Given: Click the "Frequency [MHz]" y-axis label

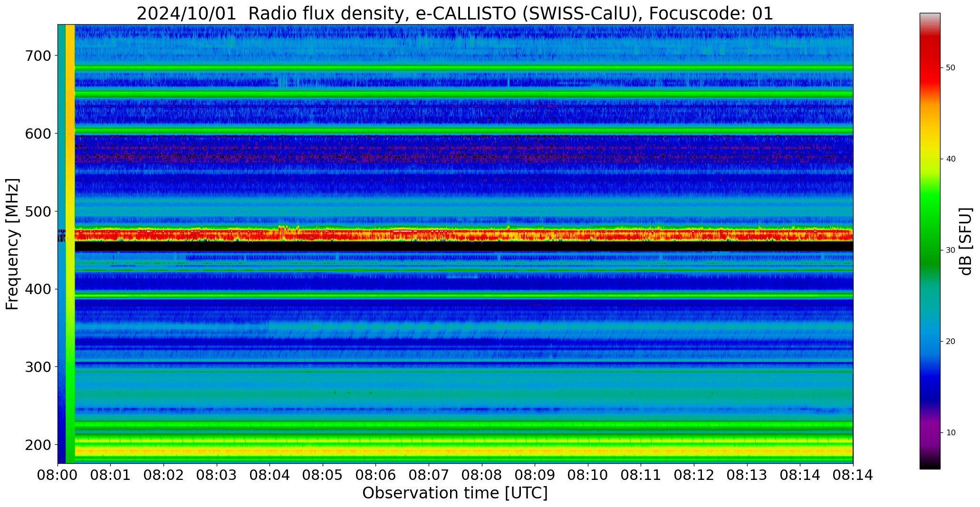Looking at the screenshot, I should [12, 244].
